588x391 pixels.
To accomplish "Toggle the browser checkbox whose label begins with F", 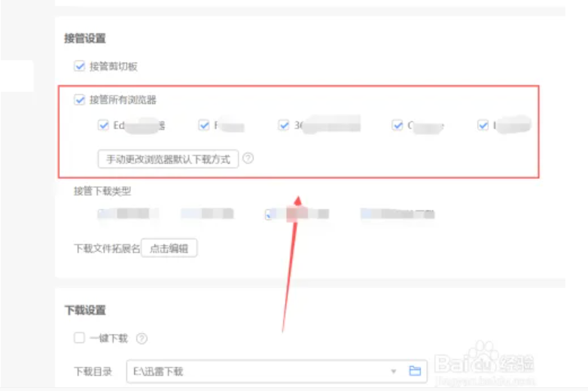I will tap(204, 125).
